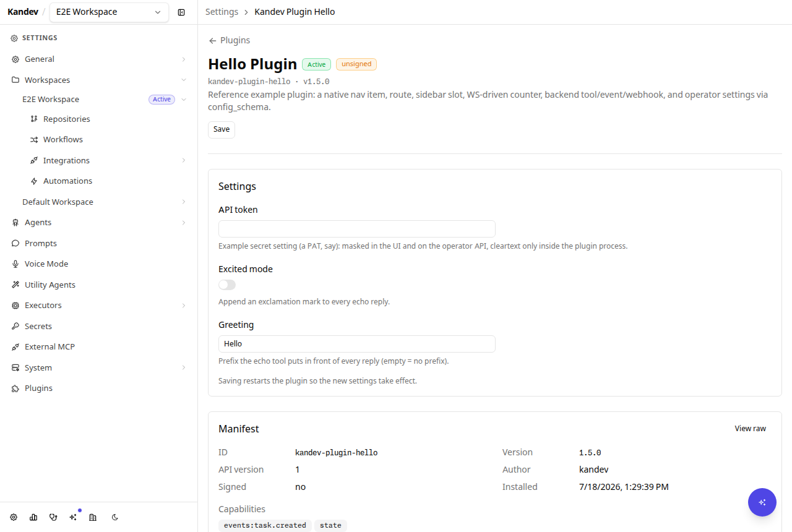Click the Prompts speech bubble icon
Image resolution: width=792 pixels, height=532 pixels.
click(x=15, y=244)
